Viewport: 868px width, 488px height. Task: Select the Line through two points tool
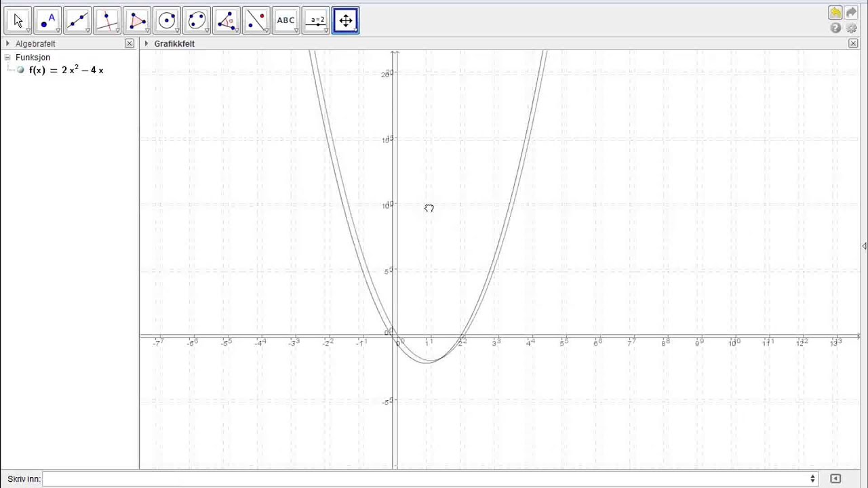77,20
